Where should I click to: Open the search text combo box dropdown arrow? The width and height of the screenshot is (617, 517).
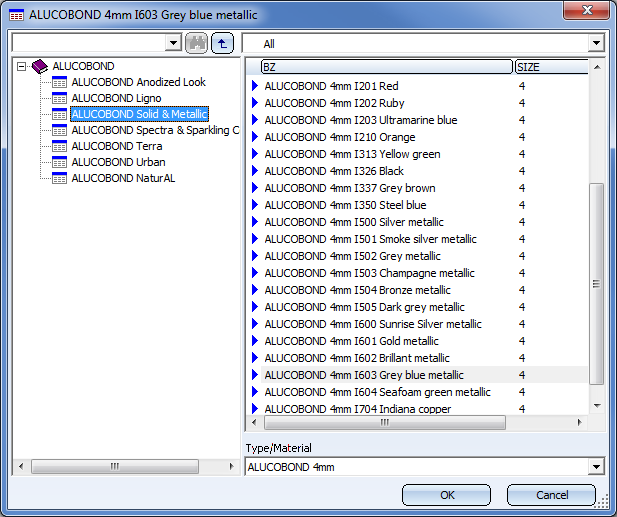(173, 42)
